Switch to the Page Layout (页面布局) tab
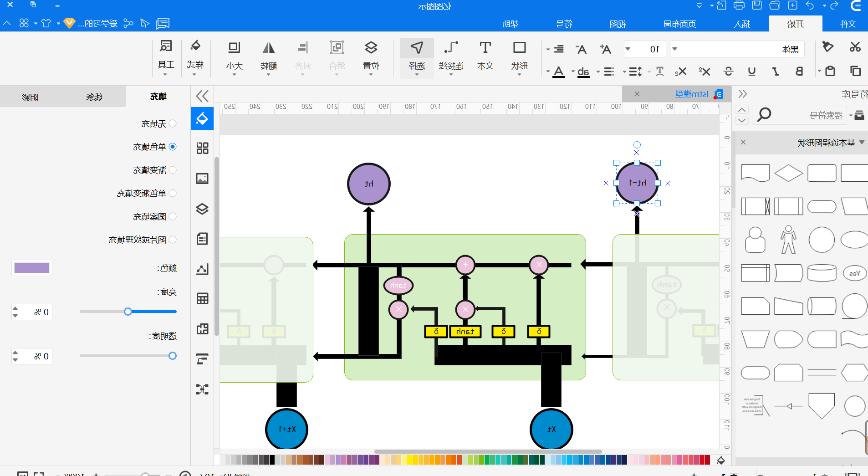868x476 pixels. pos(679,24)
